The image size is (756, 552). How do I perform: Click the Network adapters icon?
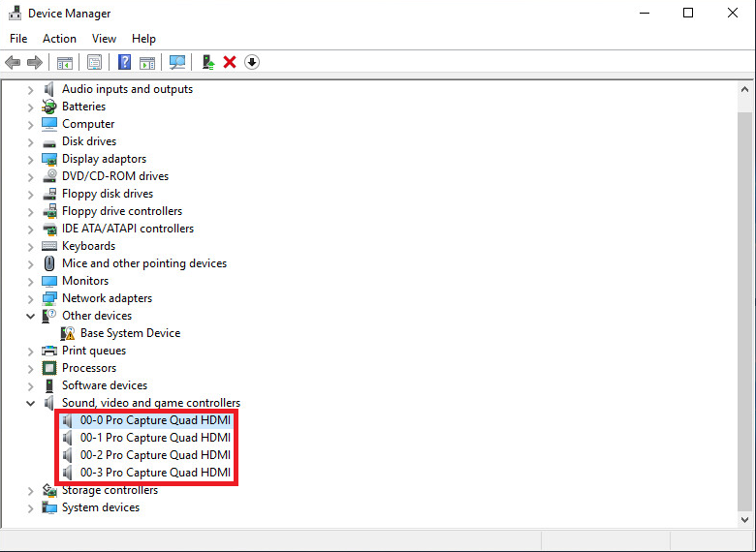pos(49,298)
